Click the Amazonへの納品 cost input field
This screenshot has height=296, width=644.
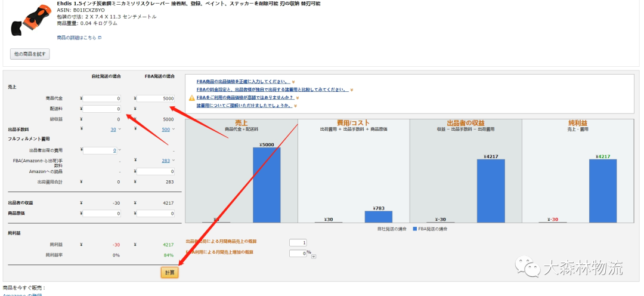pyautogui.click(x=156, y=171)
